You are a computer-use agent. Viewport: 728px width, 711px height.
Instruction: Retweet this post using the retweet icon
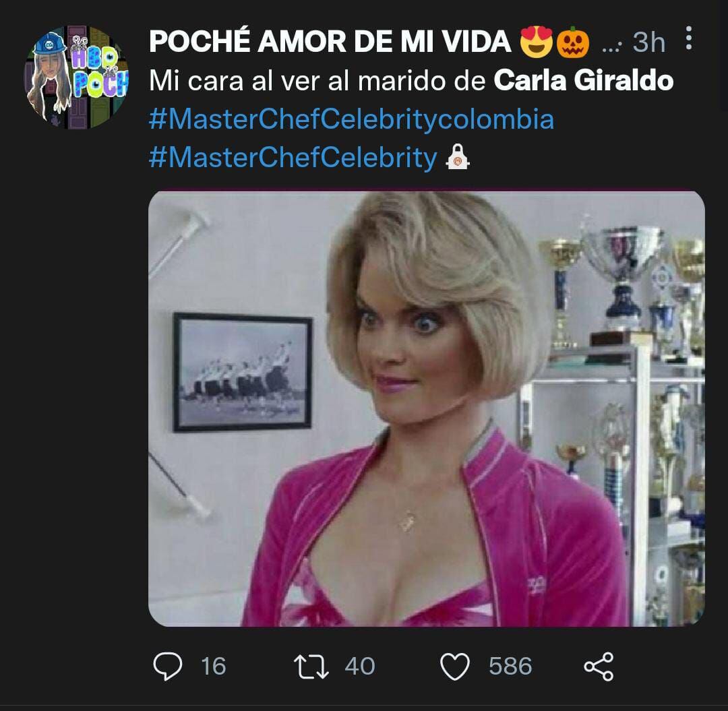[311, 667]
